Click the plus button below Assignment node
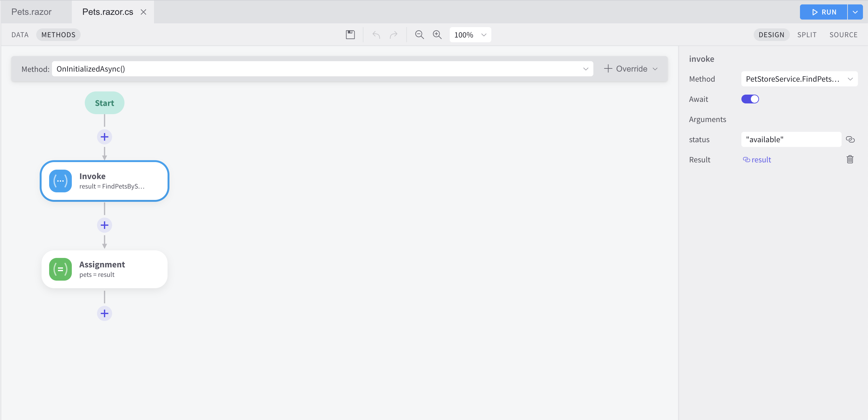 coord(105,313)
